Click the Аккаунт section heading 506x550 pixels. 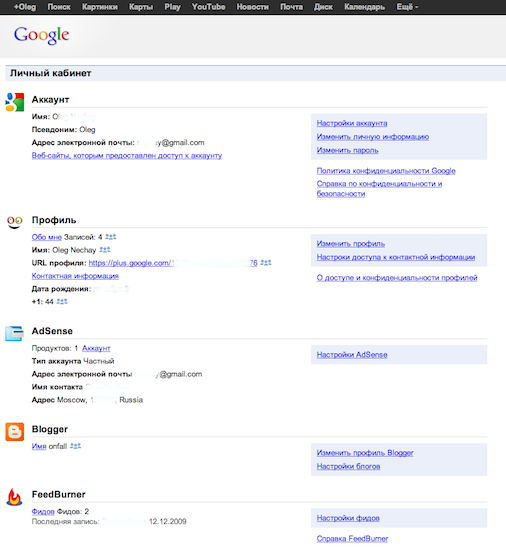coord(50,100)
